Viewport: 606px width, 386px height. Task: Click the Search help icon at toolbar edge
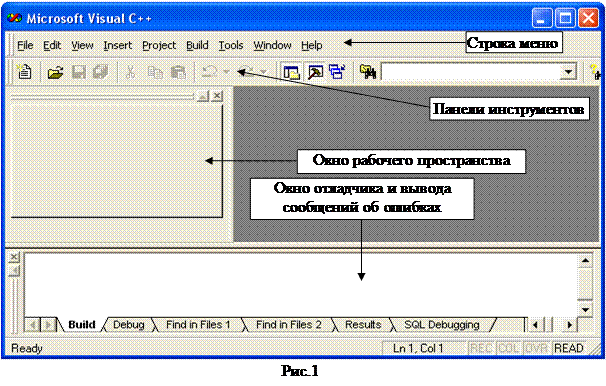pos(596,72)
